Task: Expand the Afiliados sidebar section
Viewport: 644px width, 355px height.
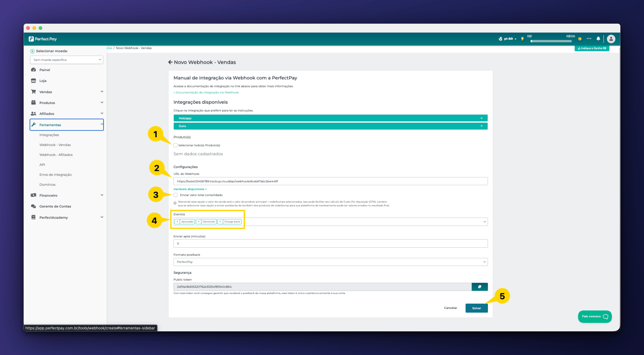Action: click(102, 113)
